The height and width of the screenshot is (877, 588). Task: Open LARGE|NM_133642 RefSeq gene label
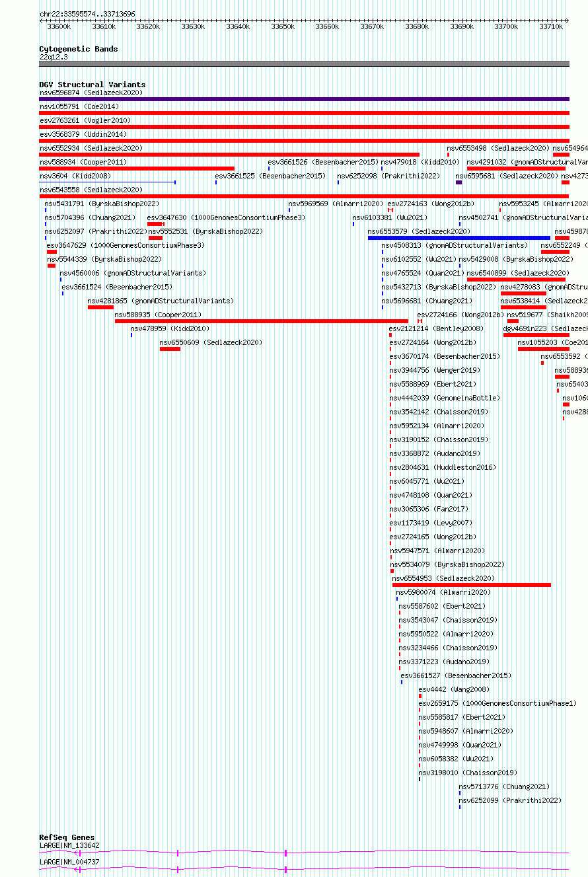(69, 845)
